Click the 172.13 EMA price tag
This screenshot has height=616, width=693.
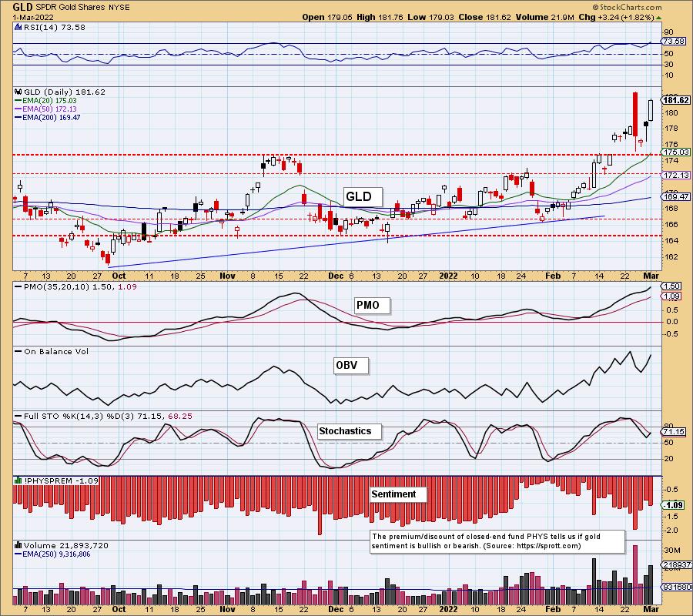coord(675,176)
